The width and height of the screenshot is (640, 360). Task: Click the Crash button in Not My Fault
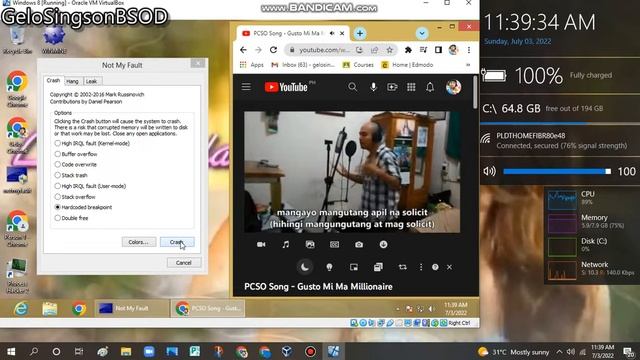177,242
